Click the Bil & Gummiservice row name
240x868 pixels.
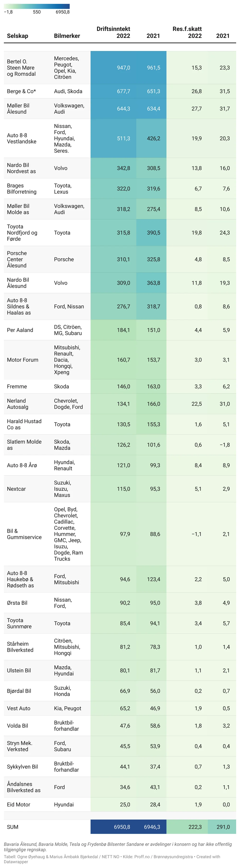click(24, 534)
